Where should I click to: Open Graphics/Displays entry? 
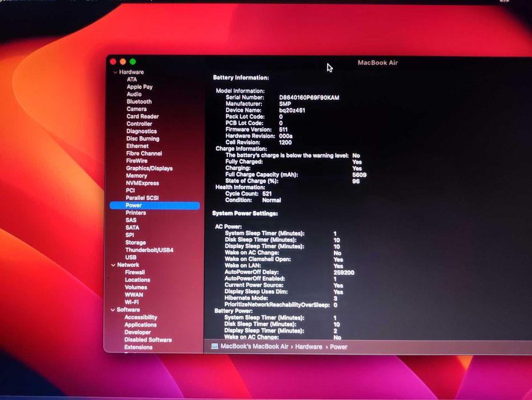point(150,169)
